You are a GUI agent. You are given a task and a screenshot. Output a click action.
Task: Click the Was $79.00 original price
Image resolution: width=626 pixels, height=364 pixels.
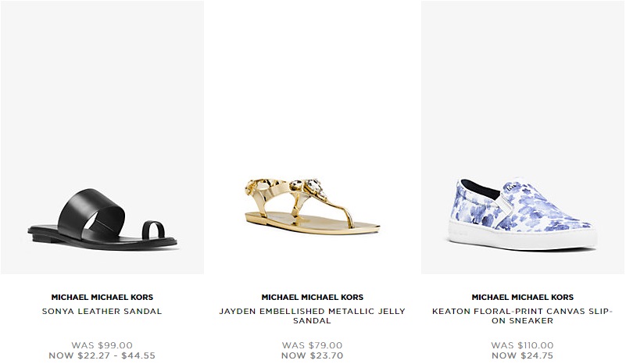pyautogui.click(x=312, y=345)
